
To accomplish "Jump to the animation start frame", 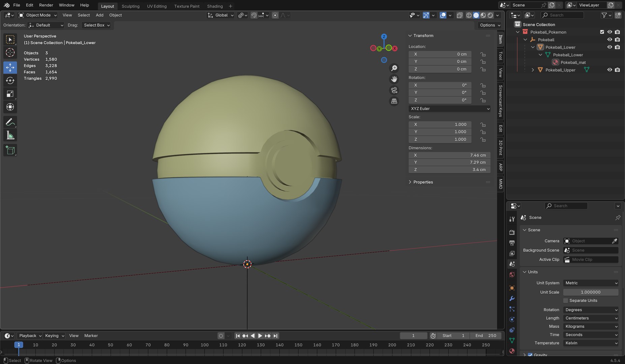I will [x=238, y=336].
